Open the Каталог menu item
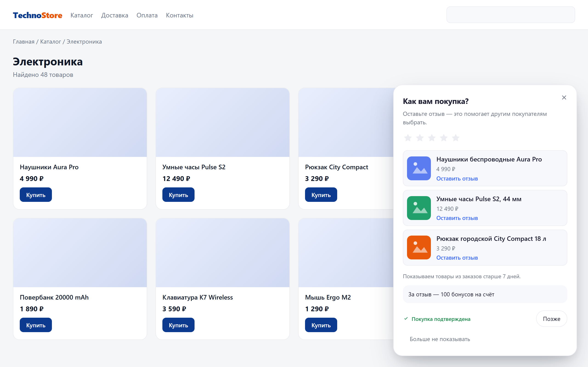The image size is (588, 367). (x=82, y=15)
